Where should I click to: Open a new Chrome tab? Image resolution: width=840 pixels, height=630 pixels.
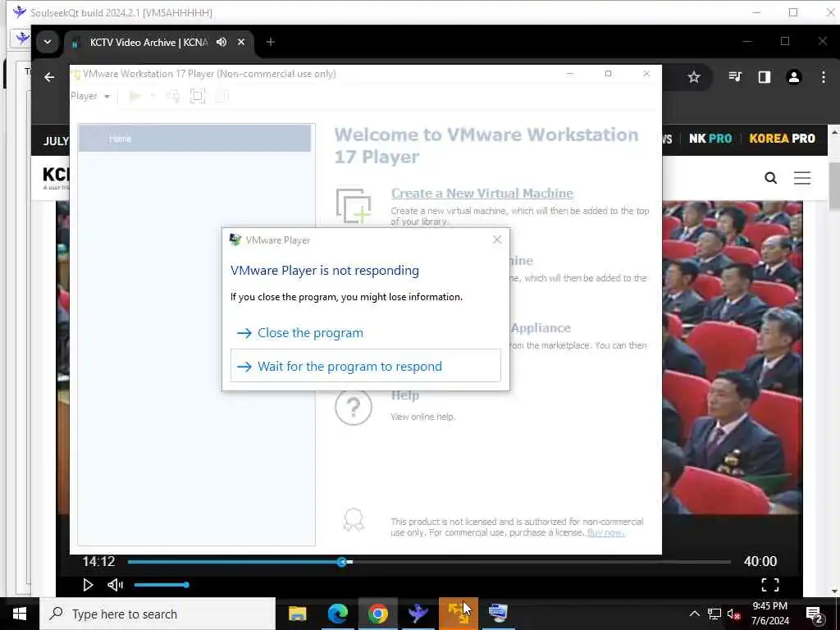[271, 42]
